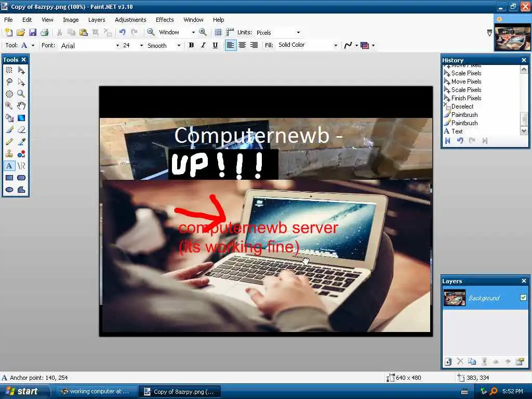Select the Paintbrush tool in Tools panel
The height and width of the screenshot is (399, 532).
(x=9, y=129)
